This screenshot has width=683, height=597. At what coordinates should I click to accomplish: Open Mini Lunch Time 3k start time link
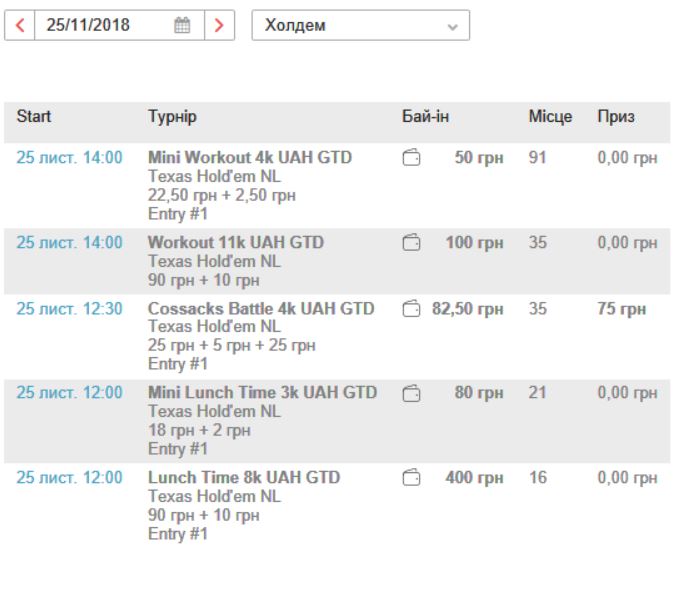(70, 392)
